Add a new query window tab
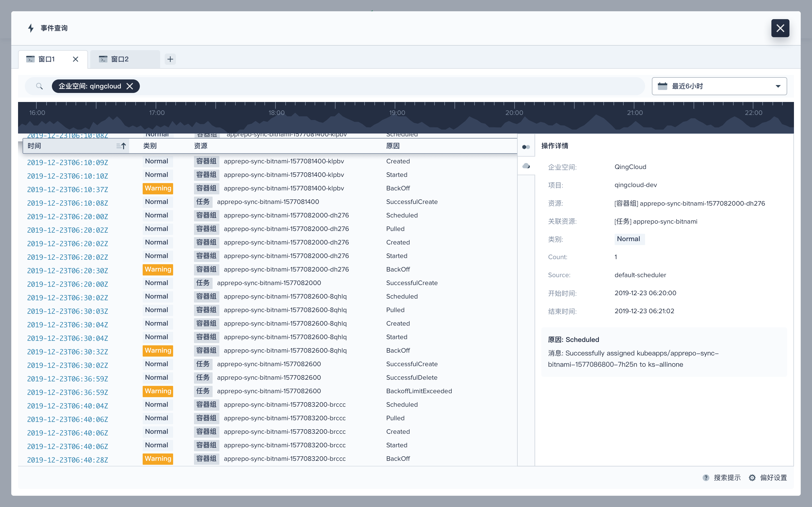812x507 pixels. tap(170, 59)
